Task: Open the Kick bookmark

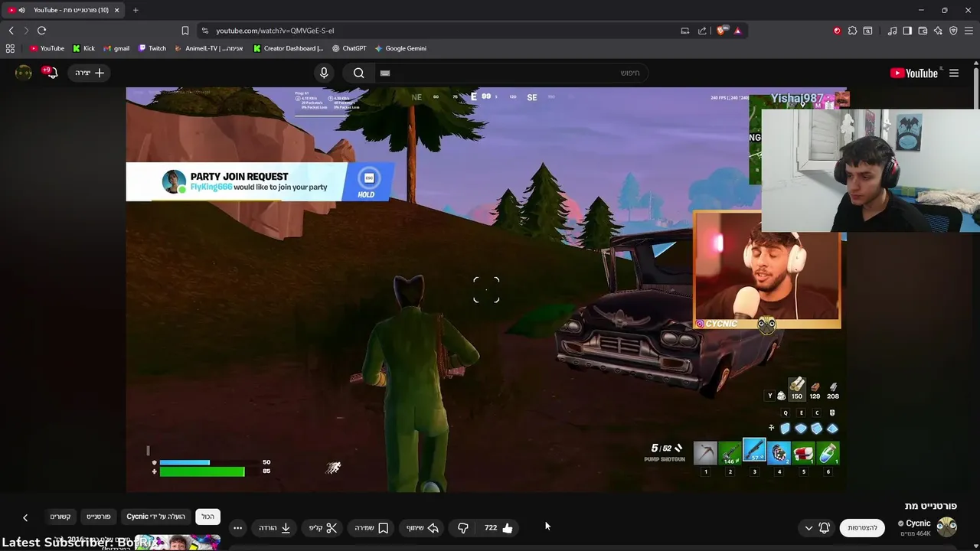Action: [x=83, y=48]
